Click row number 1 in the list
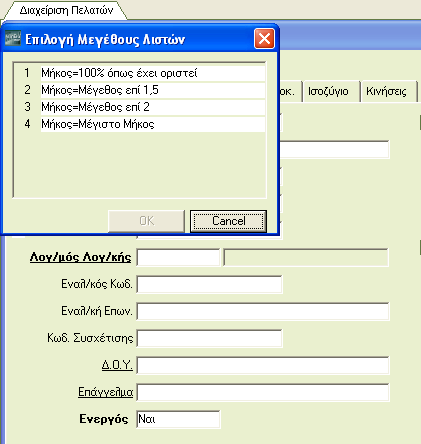 pos(27,73)
